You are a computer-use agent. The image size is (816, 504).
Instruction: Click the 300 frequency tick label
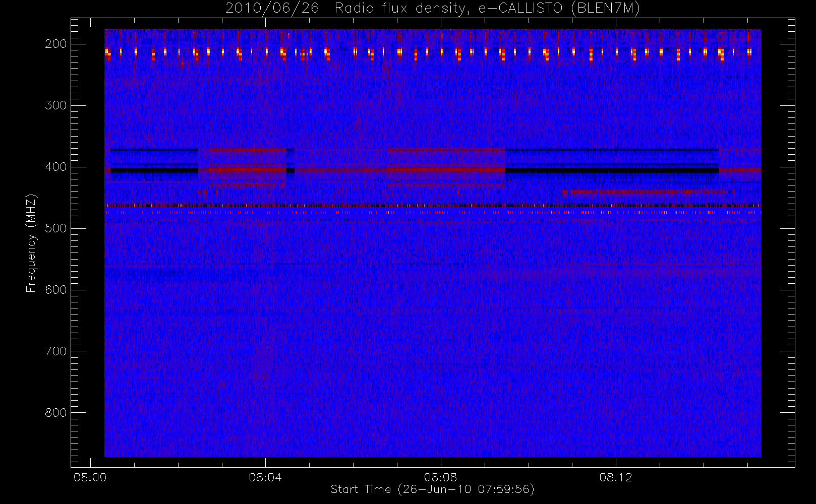coord(56,105)
